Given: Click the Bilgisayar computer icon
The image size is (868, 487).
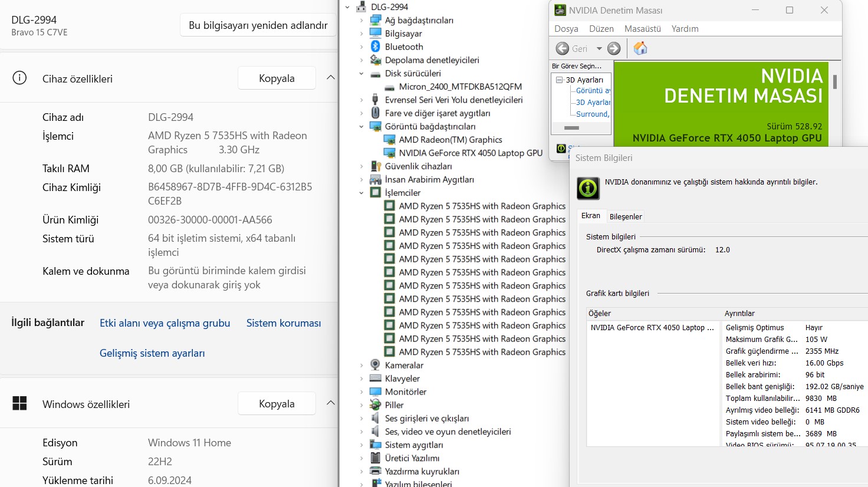Looking at the screenshot, I should [375, 34].
